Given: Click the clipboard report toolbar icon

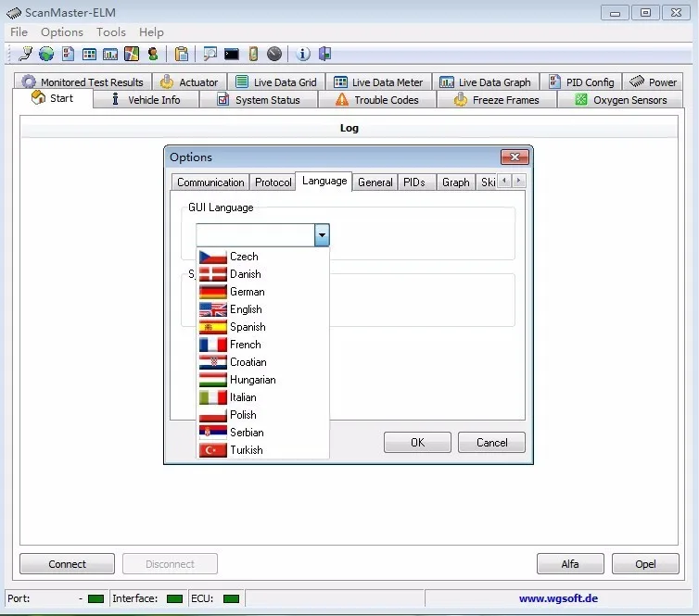Looking at the screenshot, I should pos(182,54).
